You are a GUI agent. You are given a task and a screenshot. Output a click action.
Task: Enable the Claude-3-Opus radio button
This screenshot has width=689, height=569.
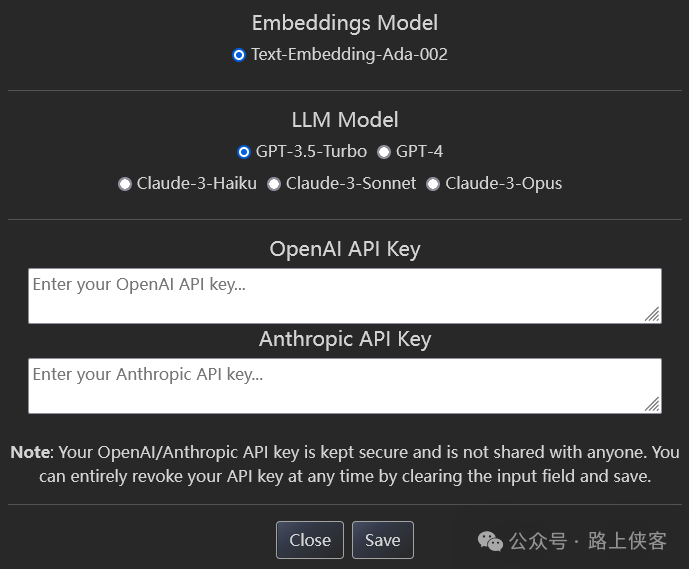point(433,184)
